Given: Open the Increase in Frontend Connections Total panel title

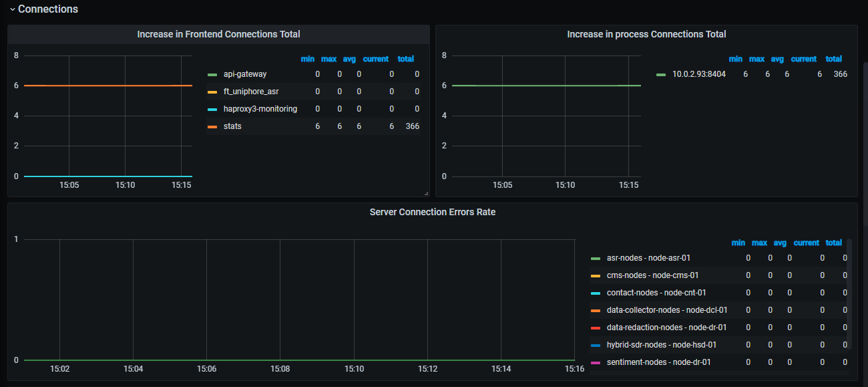Looking at the screenshot, I should 218,34.
